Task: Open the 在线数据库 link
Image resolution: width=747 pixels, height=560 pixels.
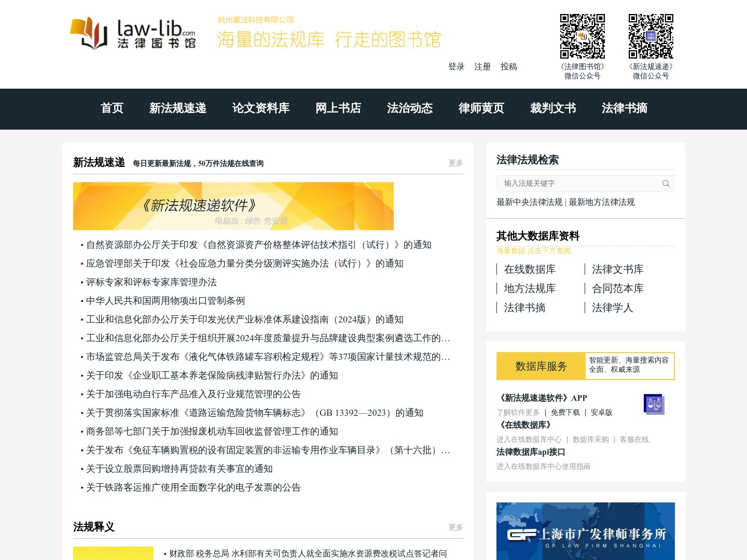Action: [x=530, y=270]
